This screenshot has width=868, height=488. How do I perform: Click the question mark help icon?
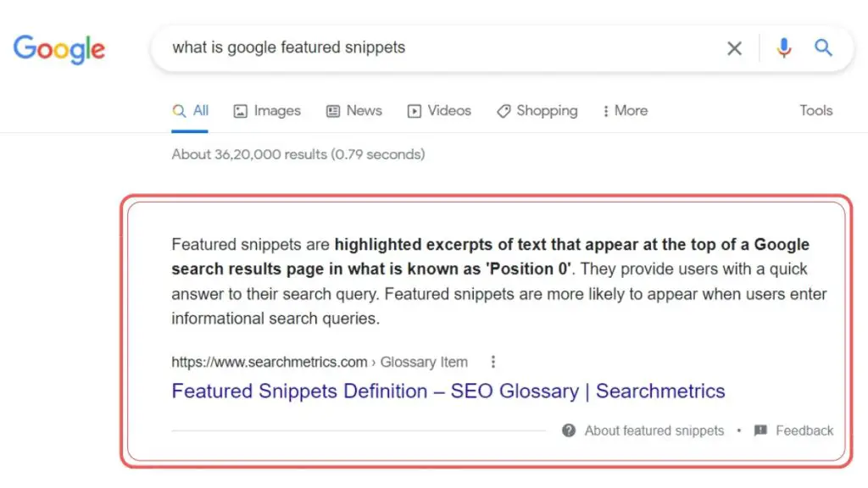pos(569,430)
